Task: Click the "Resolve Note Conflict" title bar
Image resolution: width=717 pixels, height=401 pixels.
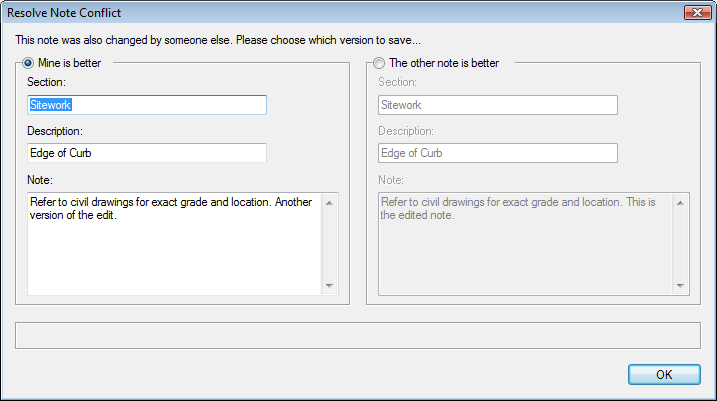Action: coord(343,12)
